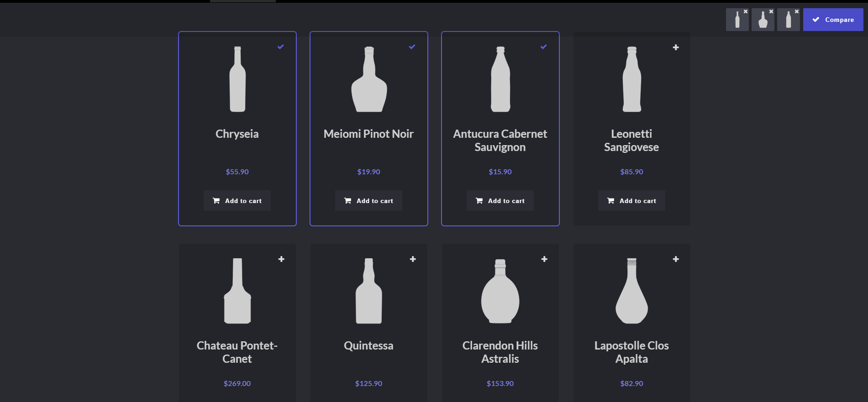
Task: Add Quintessa to comparison with plus icon
Action: 413,259
